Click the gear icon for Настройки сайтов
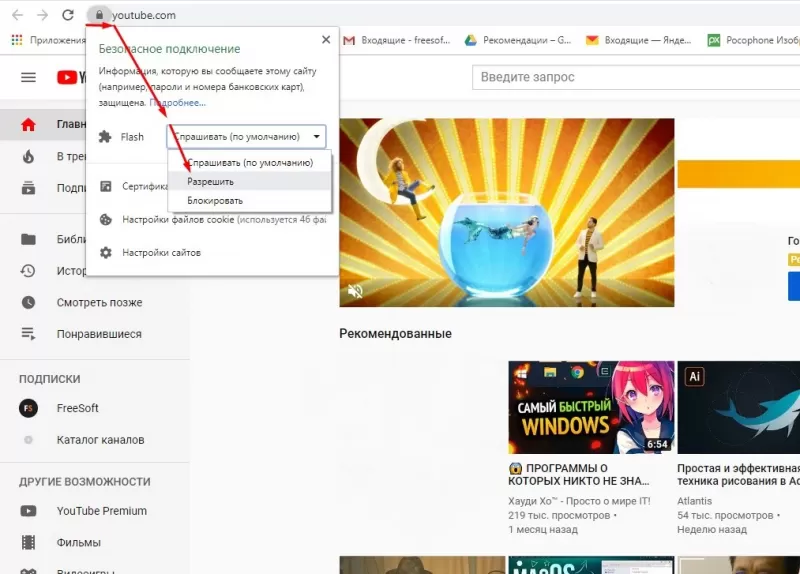This screenshot has width=800, height=574. (106, 253)
